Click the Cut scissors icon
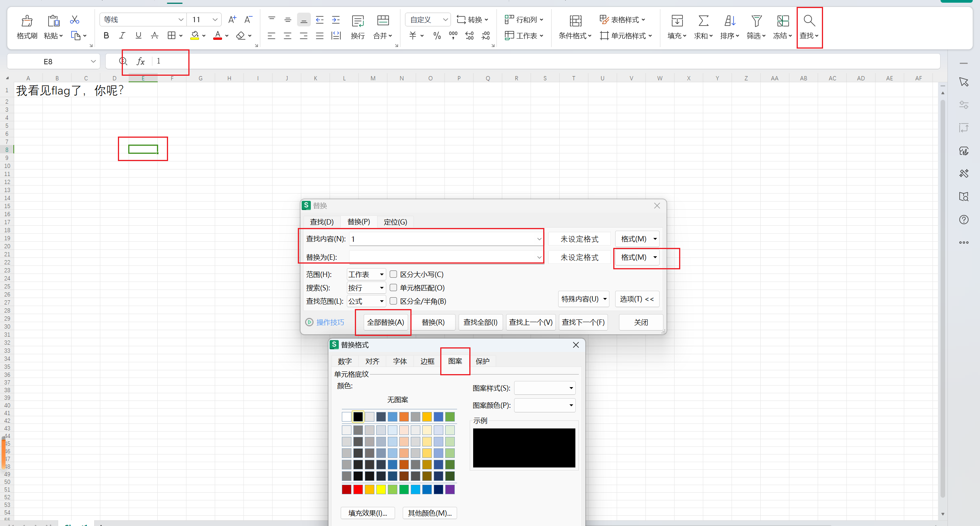 point(75,20)
